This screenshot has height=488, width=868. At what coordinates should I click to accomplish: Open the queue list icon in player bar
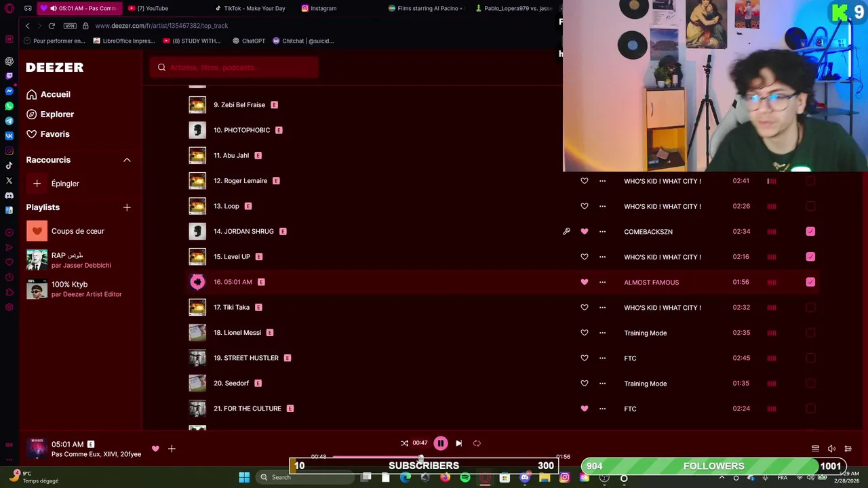pyautogui.click(x=815, y=449)
